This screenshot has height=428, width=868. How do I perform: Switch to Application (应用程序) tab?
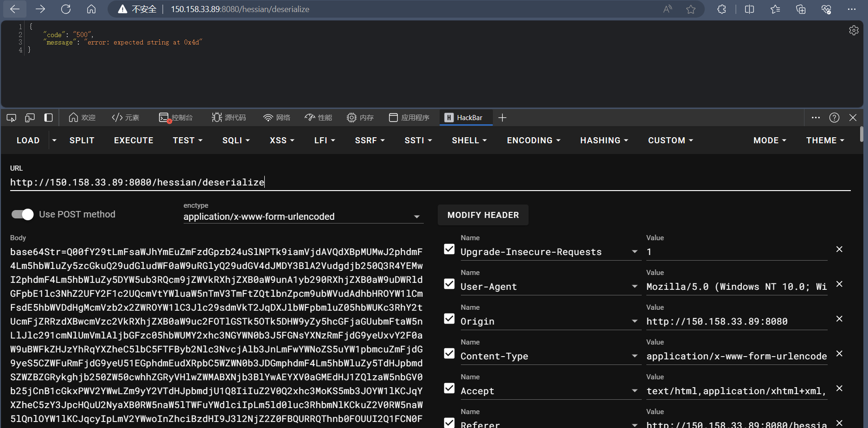pyautogui.click(x=409, y=118)
